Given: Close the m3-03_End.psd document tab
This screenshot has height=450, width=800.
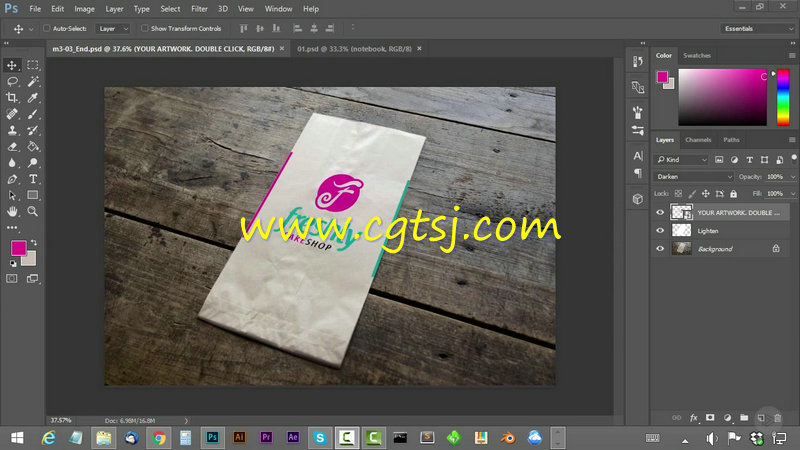Looking at the screenshot, I should click(282, 48).
